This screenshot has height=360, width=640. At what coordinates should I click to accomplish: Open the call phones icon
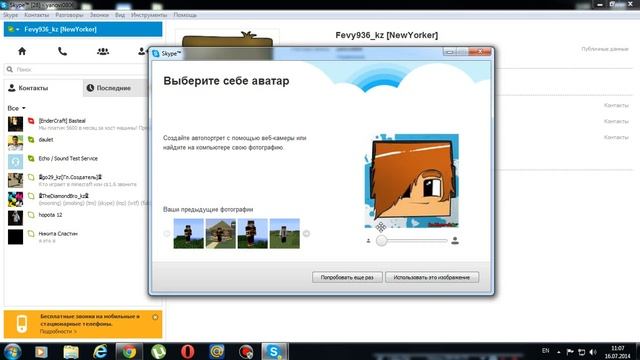(x=62, y=51)
